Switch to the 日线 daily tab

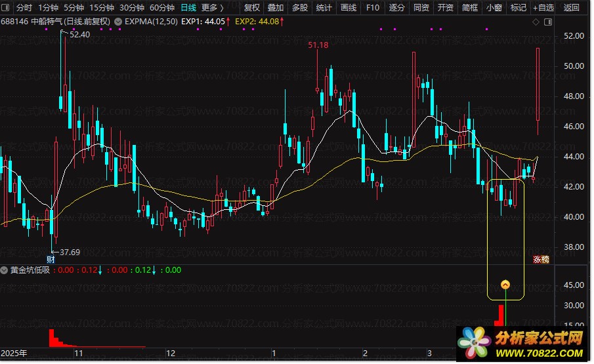point(188,8)
